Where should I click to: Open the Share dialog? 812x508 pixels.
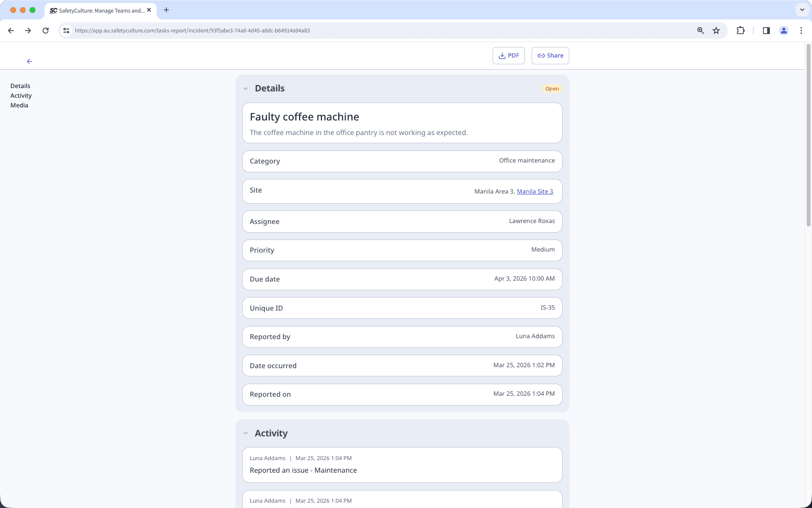[550, 55]
